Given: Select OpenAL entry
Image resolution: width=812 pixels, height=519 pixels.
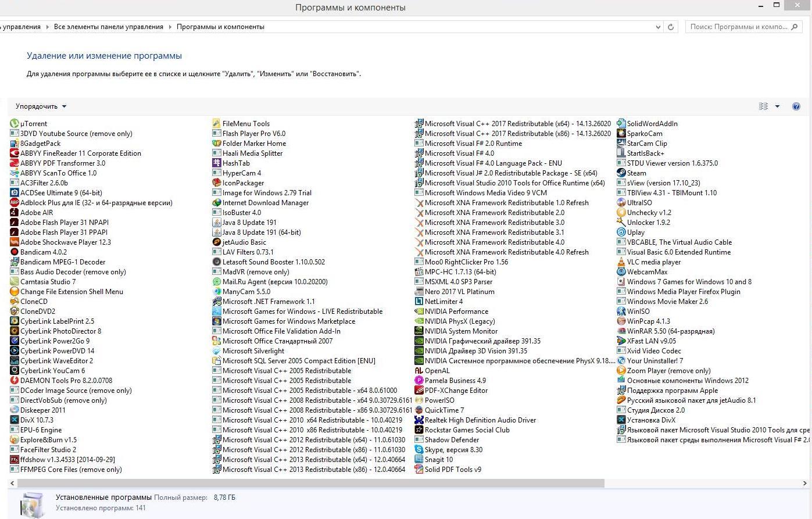Looking at the screenshot, I should pyautogui.click(x=432, y=370).
